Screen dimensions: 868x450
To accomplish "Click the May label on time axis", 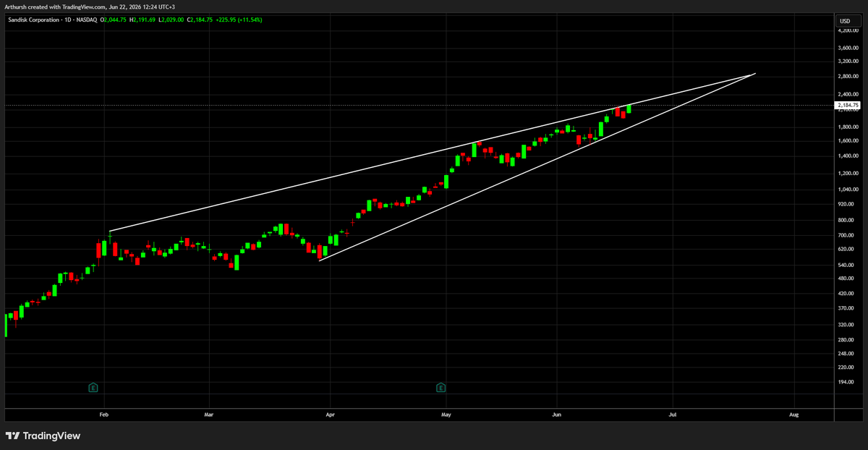I will point(446,415).
